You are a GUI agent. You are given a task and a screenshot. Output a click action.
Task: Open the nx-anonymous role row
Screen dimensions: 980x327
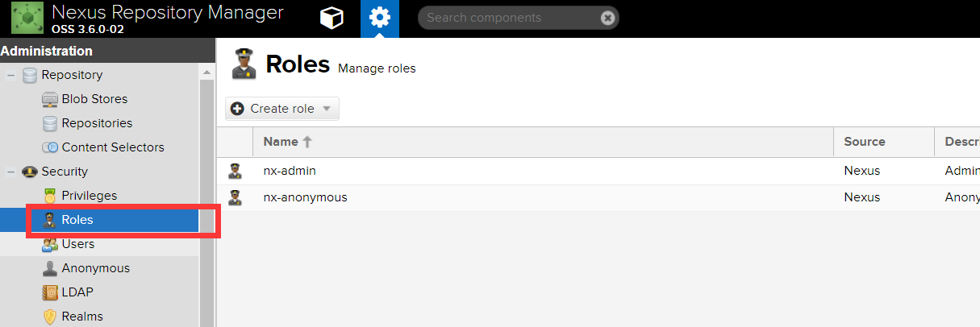305,197
